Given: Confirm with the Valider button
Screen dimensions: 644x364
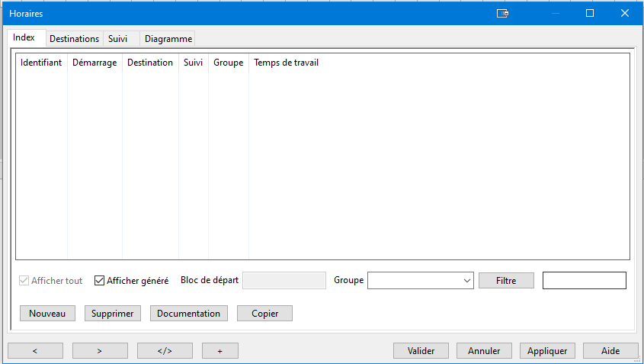Looking at the screenshot, I should point(421,351).
